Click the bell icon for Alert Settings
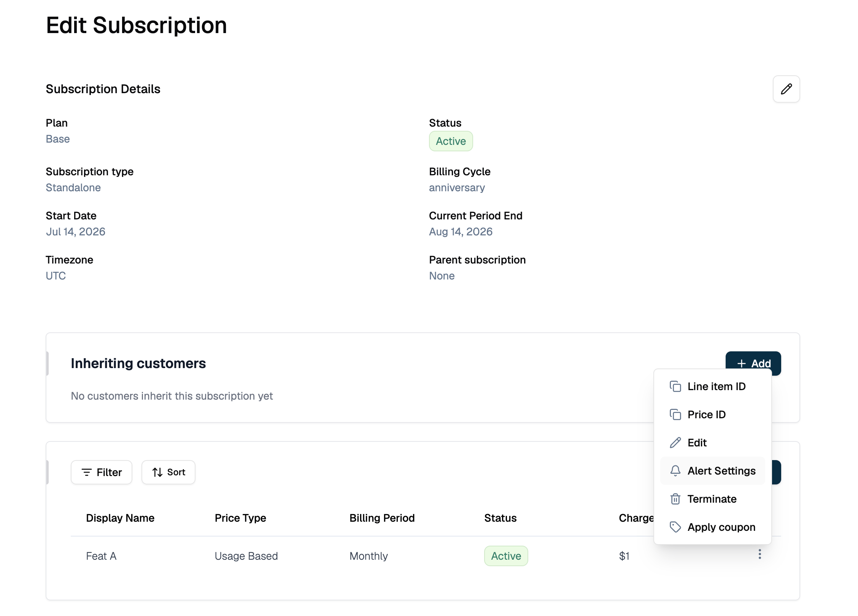The height and width of the screenshot is (616, 858). [x=675, y=471]
